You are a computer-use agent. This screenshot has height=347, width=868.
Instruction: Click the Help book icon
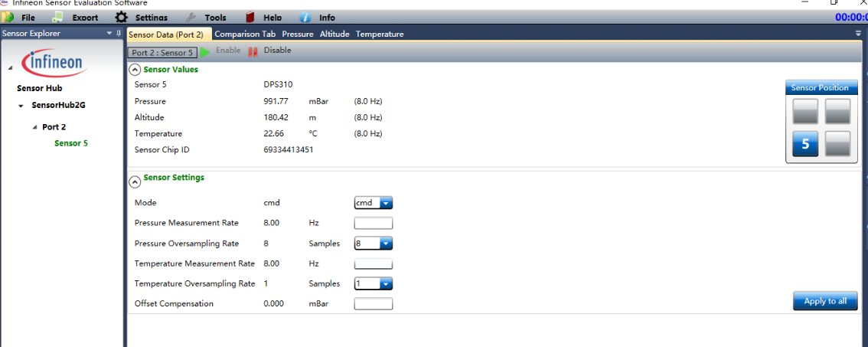(x=250, y=17)
